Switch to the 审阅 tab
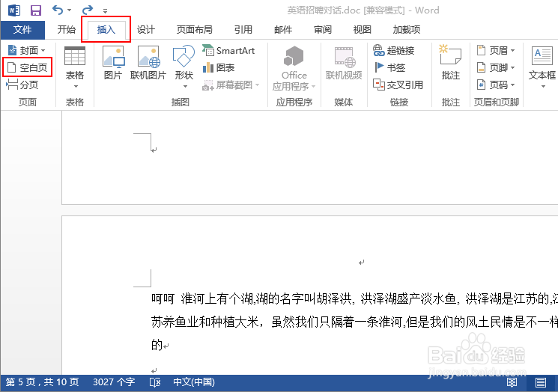This screenshot has width=558, height=392. click(323, 29)
